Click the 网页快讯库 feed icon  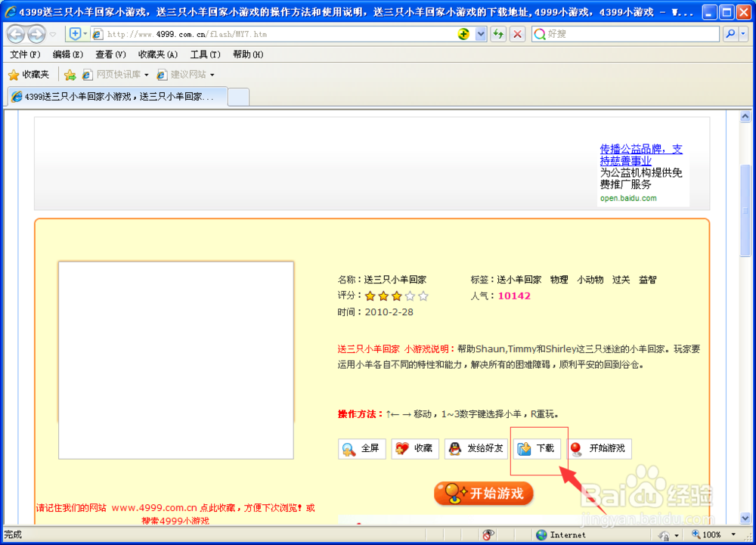[87, 74]
